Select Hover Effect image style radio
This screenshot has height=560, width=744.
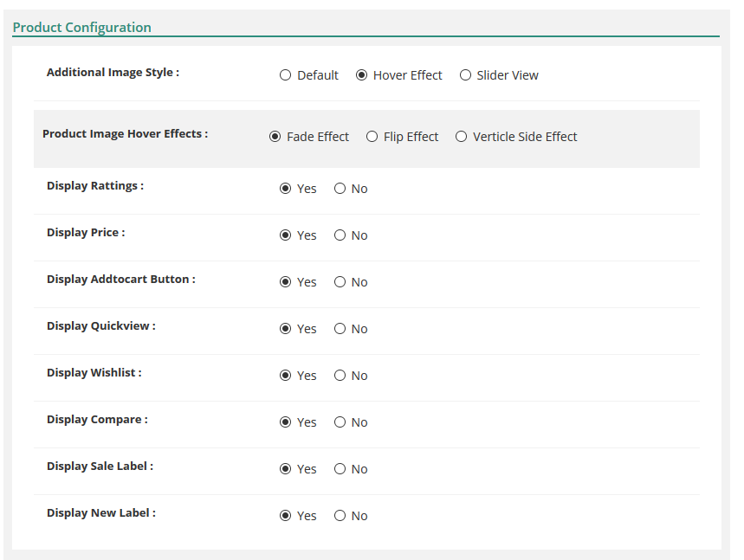click(361, 75)
